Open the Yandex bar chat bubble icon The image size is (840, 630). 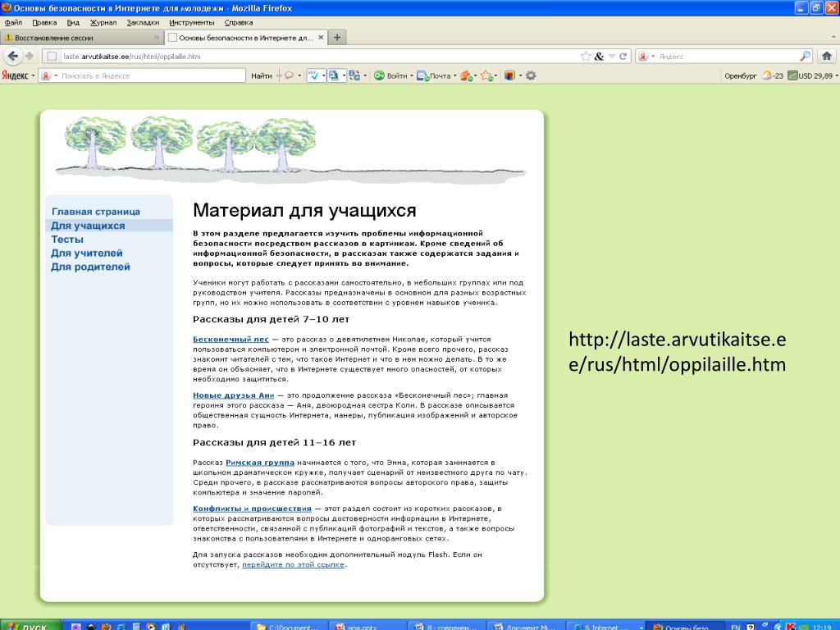pyautogui.click(x=289, y=75)
